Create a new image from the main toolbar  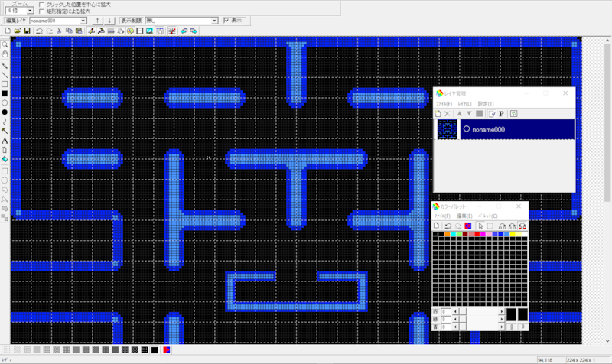(x=8, y=31)
